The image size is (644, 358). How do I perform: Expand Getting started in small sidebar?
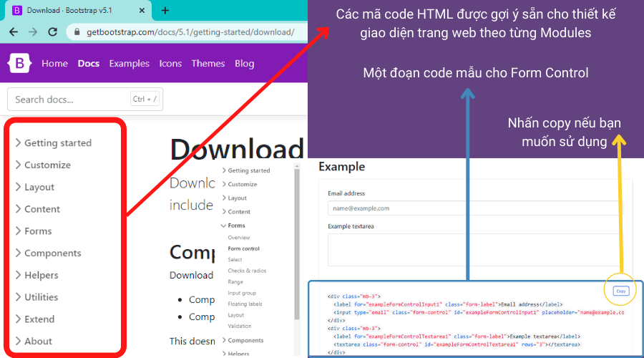[x=246, y=170]
